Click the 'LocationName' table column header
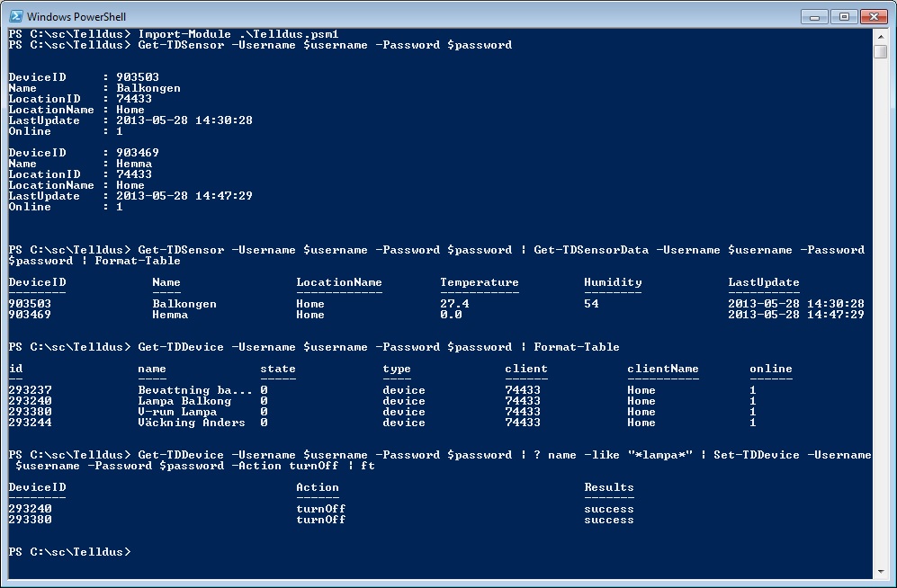897x588 pixels. coord(339,282)
